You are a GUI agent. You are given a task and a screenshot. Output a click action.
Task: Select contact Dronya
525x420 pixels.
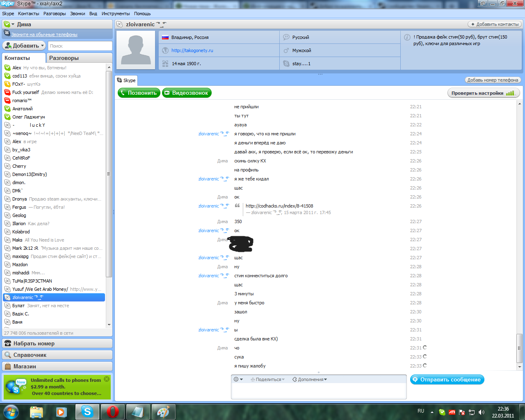(54, 199)
